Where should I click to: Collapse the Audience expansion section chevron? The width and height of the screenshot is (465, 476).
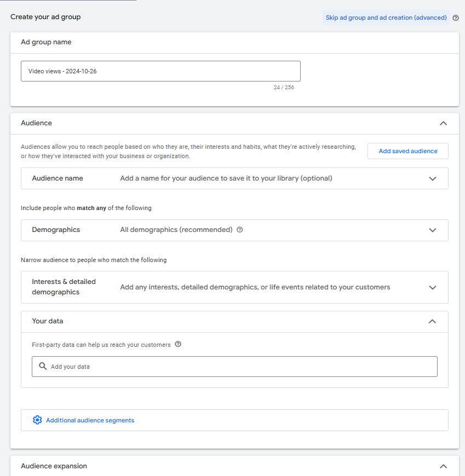coord(444,466)
